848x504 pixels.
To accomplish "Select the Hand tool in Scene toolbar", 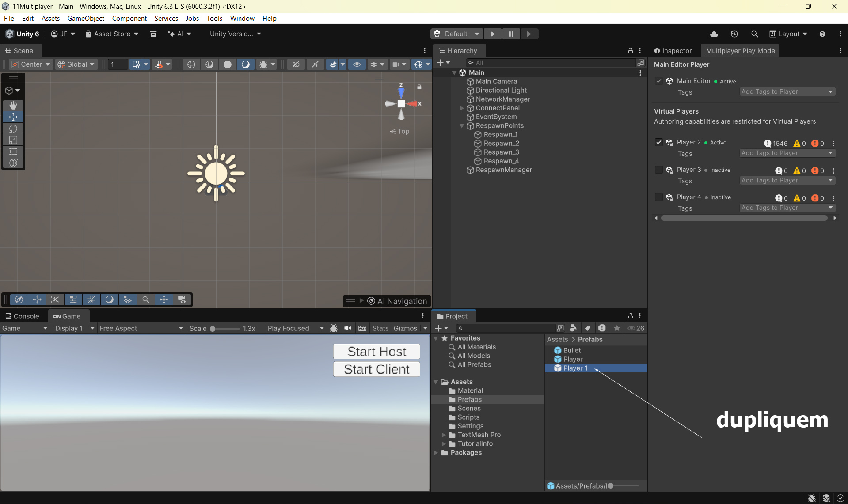I will 13,105.
